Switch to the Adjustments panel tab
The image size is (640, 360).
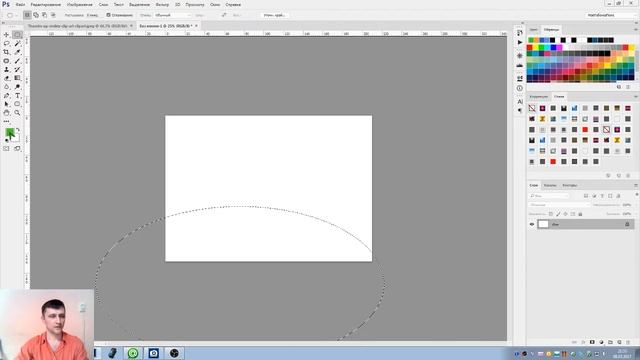[539, 96]
